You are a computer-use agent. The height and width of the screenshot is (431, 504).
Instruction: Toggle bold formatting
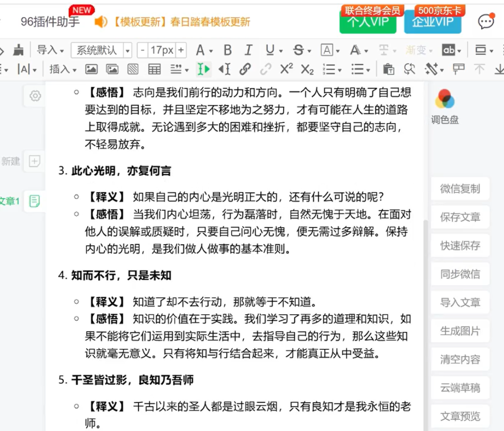[228, 50]
